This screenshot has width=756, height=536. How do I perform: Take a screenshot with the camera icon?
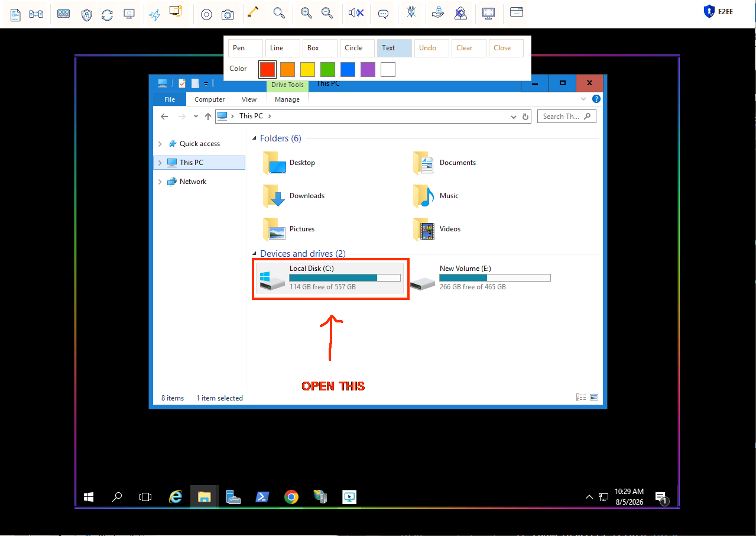[227, 14]
